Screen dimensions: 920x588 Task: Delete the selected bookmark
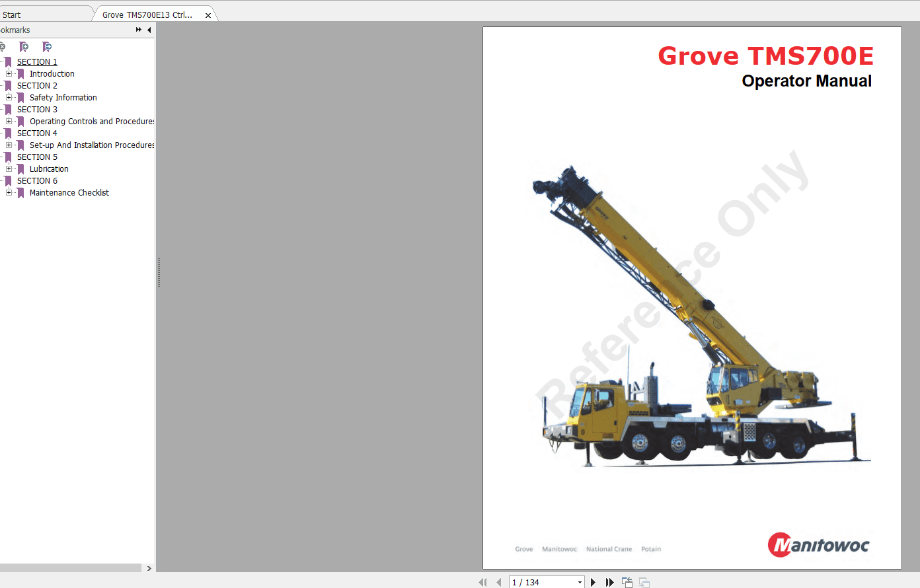(3, 47)
